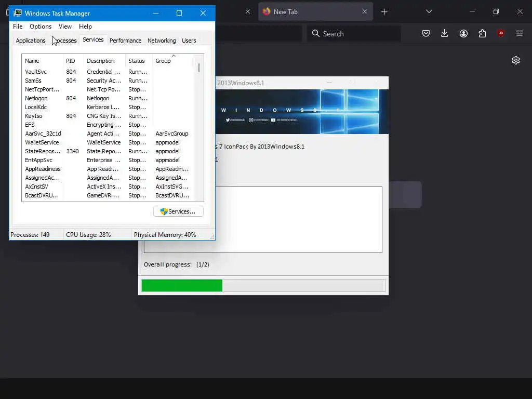Select the LocalKdc service row

click(x=108, y=107)
